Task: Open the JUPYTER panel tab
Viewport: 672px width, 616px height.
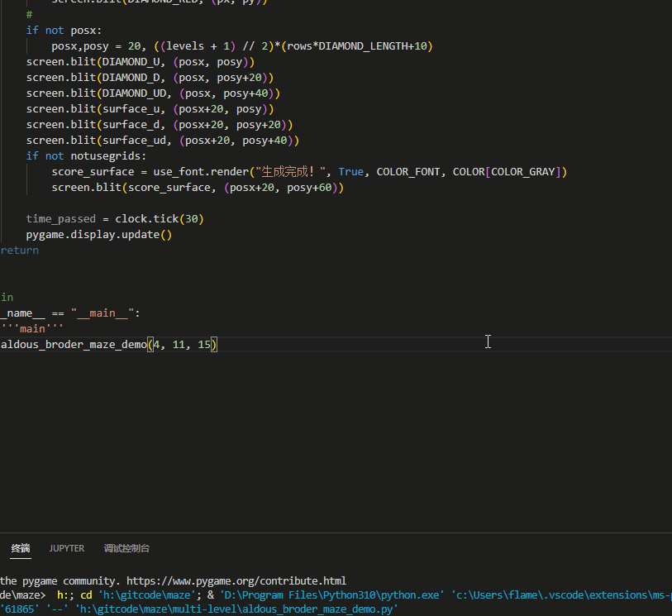Action: (x=67, y=548)
